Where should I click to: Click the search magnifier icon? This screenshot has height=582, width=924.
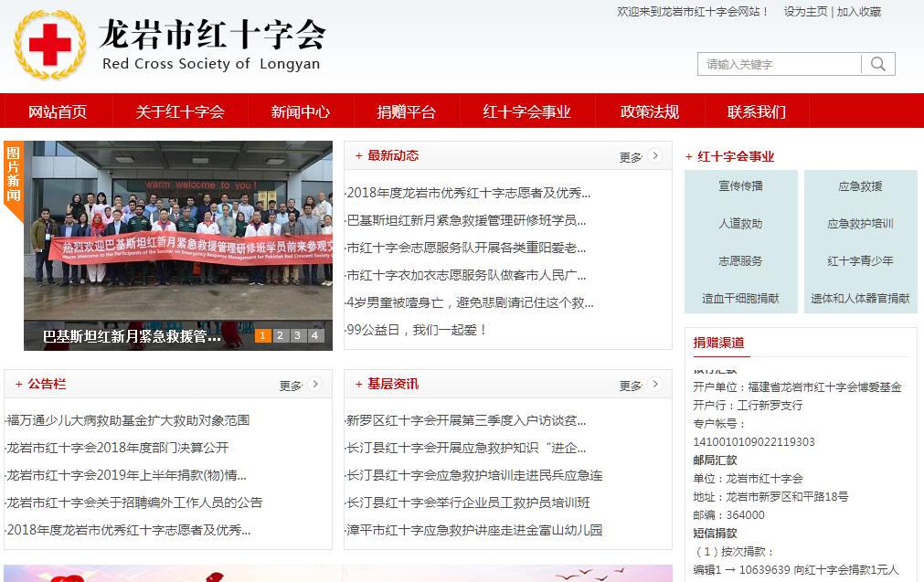click(878, 64)
